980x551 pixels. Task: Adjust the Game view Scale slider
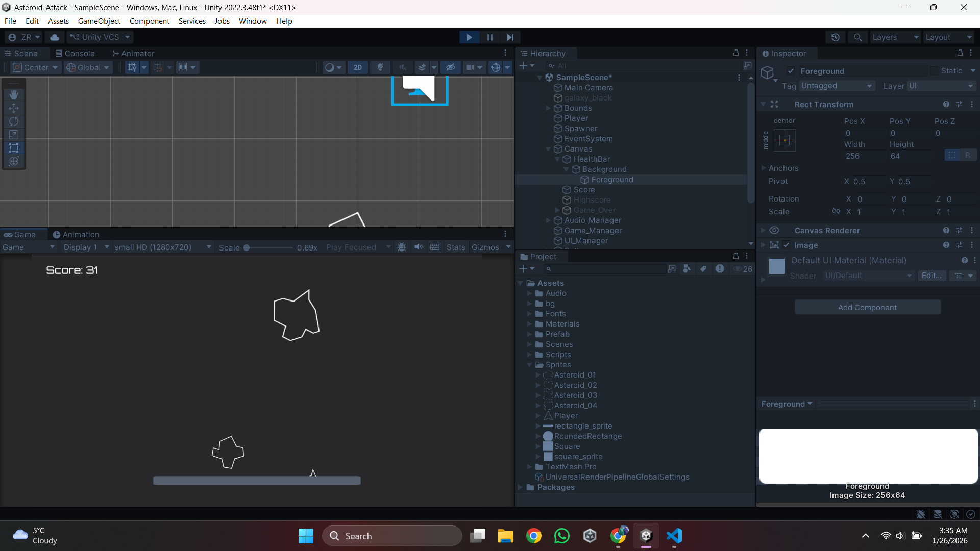tap(247, 247)
